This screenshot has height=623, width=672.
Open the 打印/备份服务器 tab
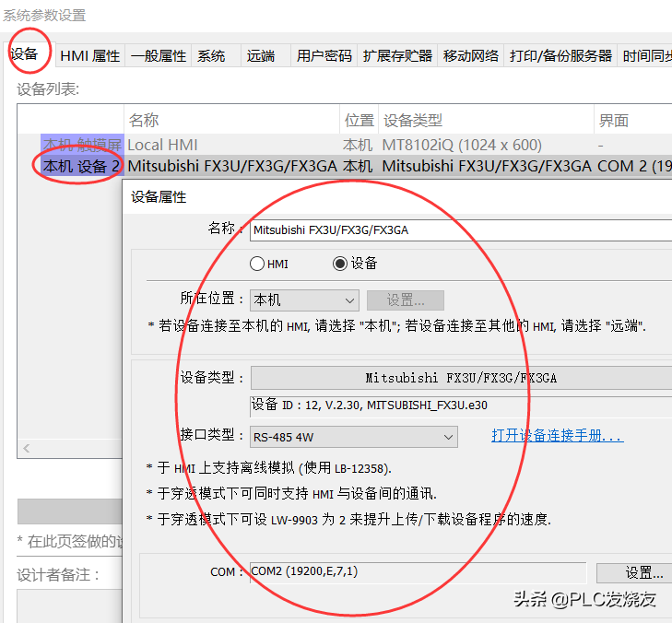[561, 55]
